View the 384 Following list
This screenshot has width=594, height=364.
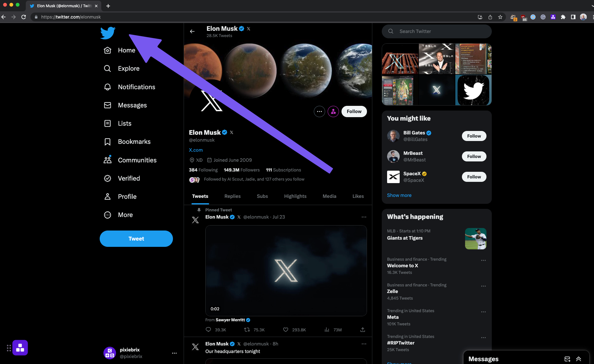coord(203,170)
